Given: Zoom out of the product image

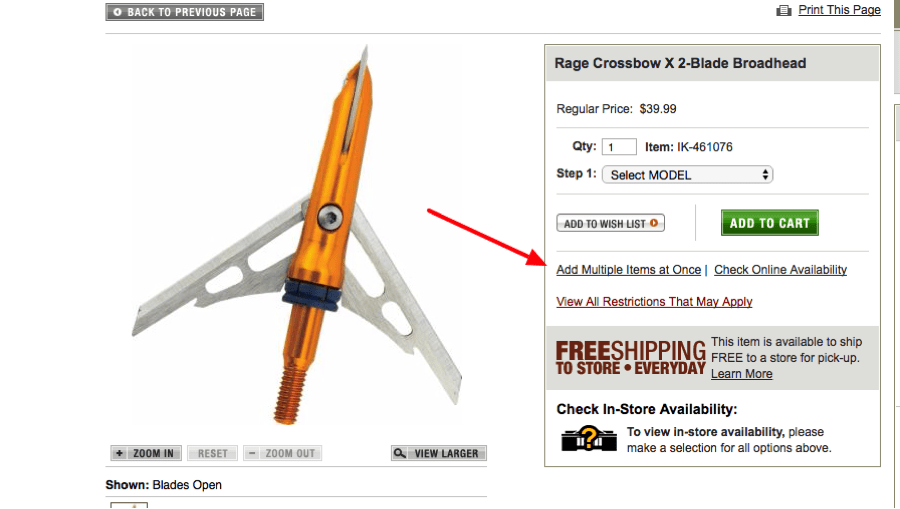Looking at the screenshot, I should [282, 453].
